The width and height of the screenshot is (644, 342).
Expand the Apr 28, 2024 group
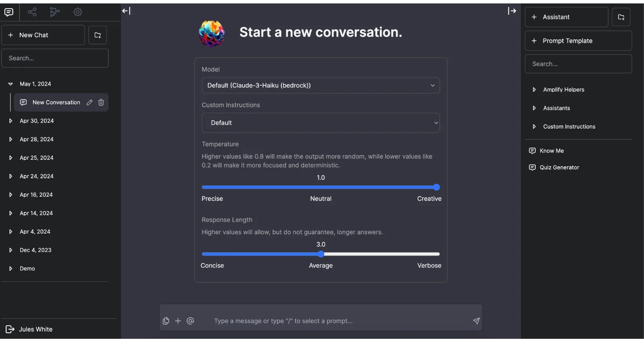click(x=11, y=139)
